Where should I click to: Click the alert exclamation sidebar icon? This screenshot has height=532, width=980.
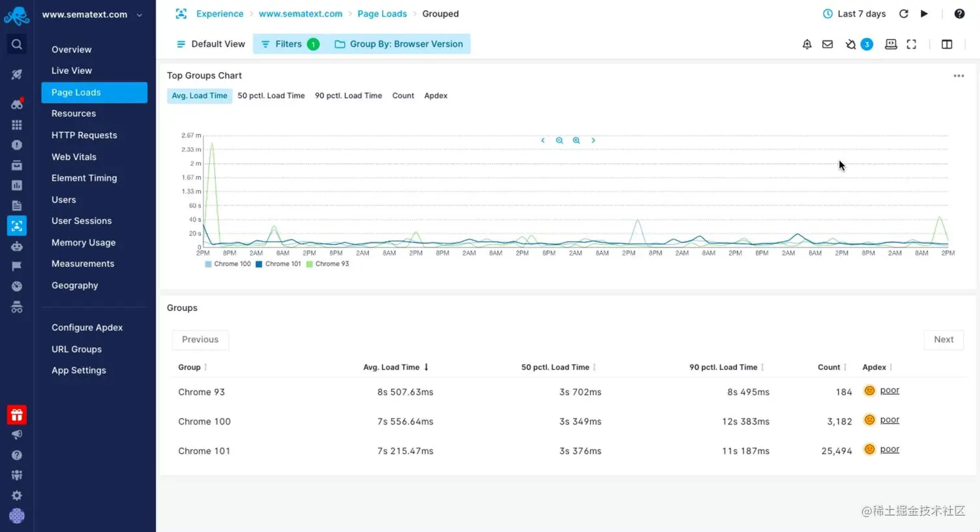[17, 145]
